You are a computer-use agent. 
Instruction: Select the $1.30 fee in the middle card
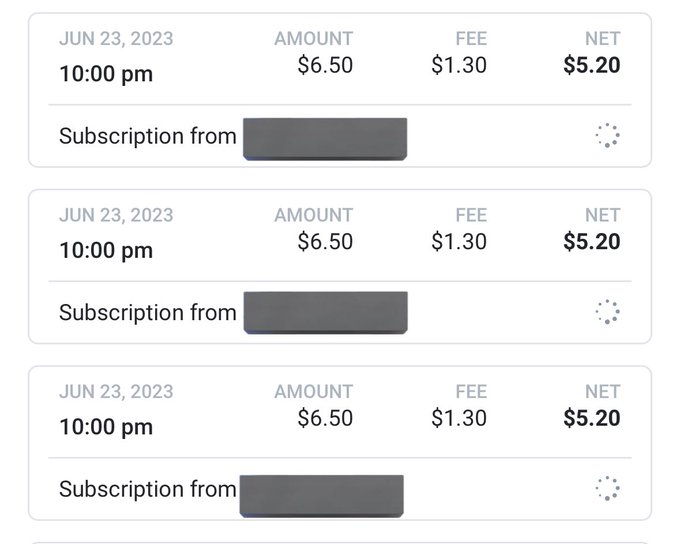[459, 242]
